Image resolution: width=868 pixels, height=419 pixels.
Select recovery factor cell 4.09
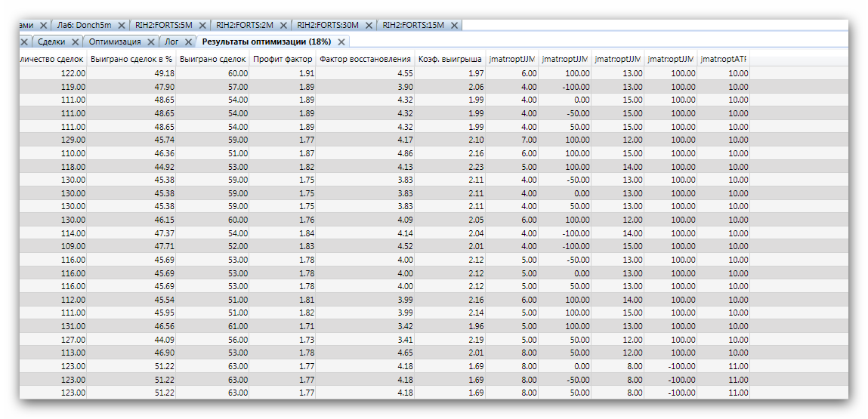pyautogui.click(x=366, y=219)
